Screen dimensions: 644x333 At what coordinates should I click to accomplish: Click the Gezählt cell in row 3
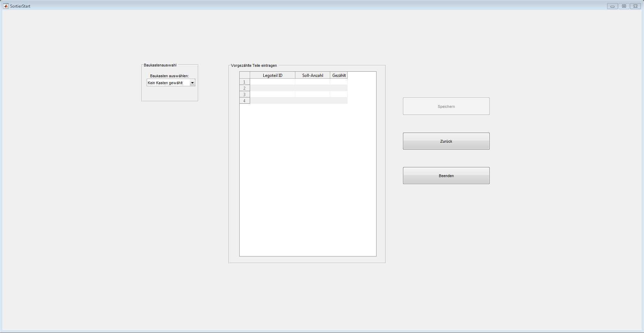[339, 95]
